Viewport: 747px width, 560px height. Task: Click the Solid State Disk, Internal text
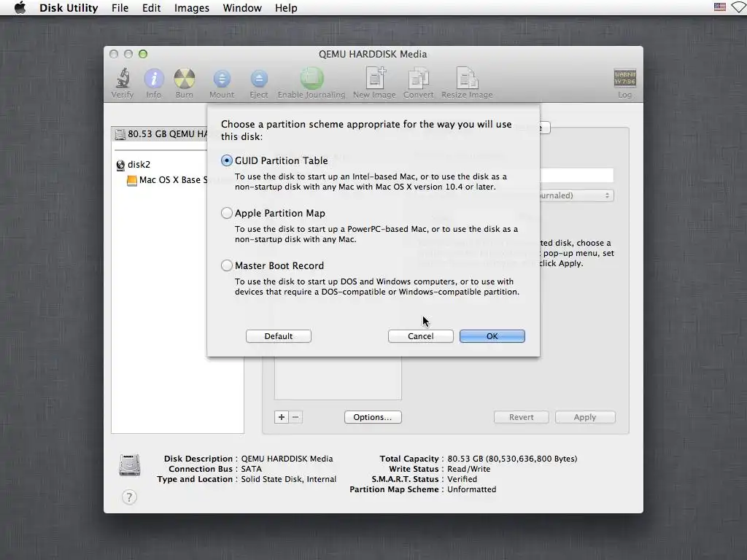tap(288, 479)
